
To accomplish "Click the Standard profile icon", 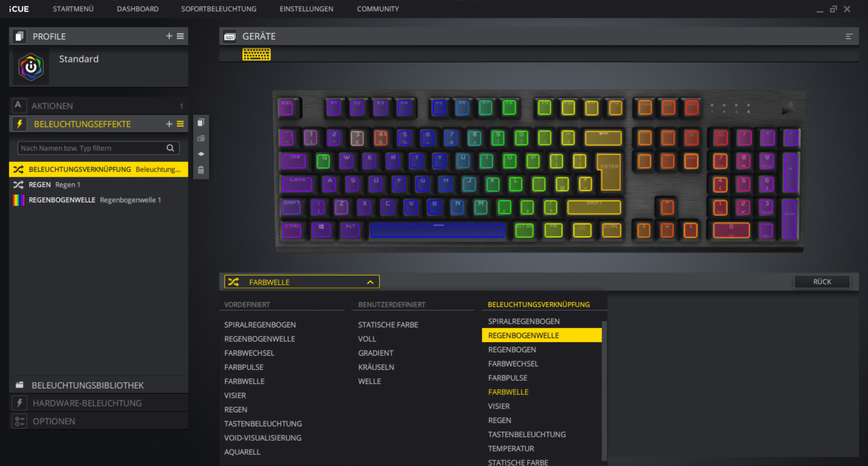I will click(x=31, y=67).
